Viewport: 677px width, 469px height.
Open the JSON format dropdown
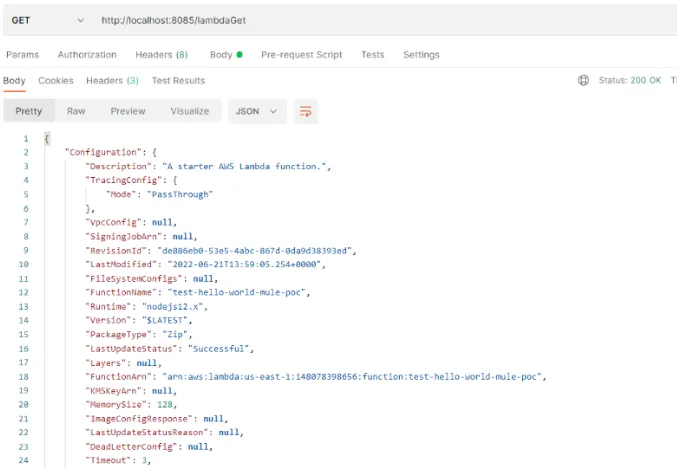point(257,111)
